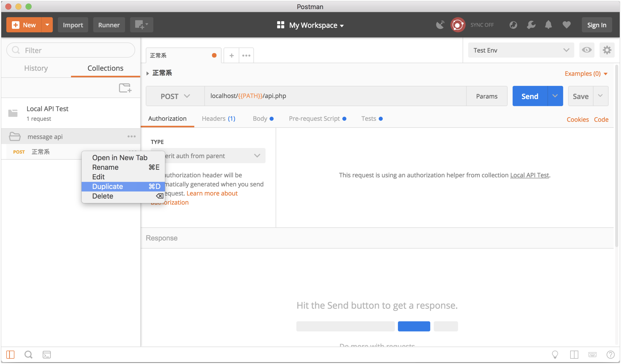Open the Test Env environment dropdown
The image size is (621, 364).
tap(521, 50)
